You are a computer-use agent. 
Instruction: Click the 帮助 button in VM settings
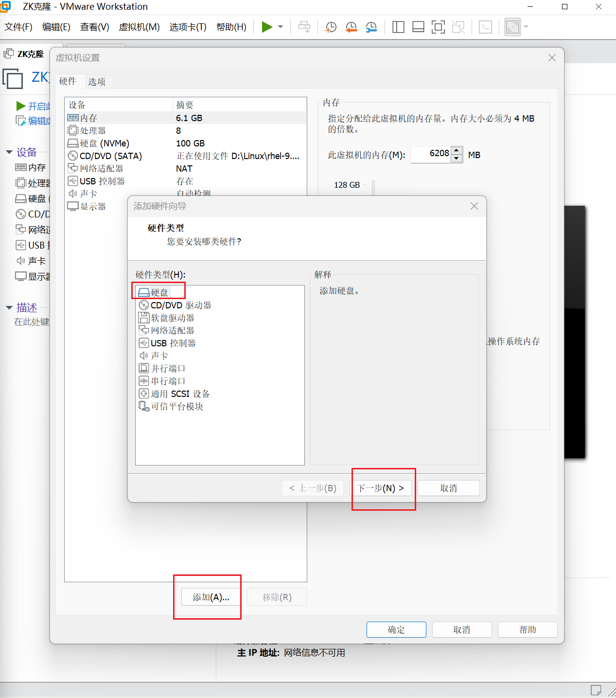(528, 629)
